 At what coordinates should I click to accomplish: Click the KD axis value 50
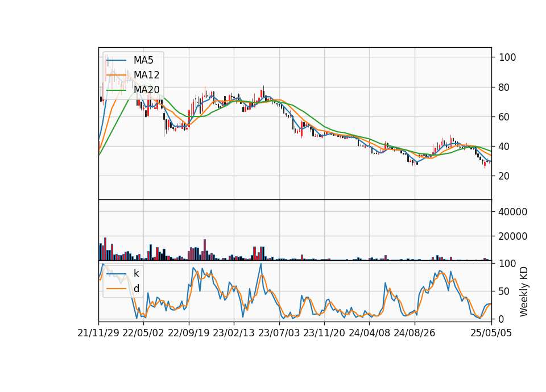point(504,291)
